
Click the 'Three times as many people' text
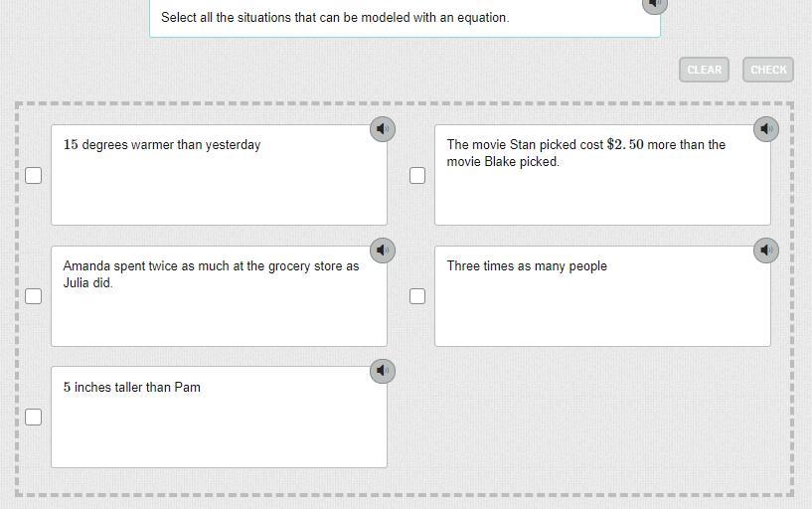[527, 266]
